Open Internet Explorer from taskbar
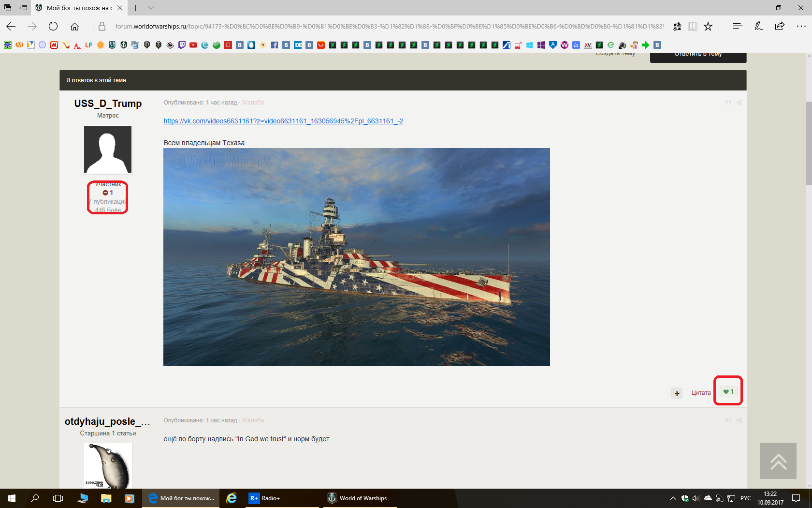This screenshot has width=812, height=508. tap(232, 498)
